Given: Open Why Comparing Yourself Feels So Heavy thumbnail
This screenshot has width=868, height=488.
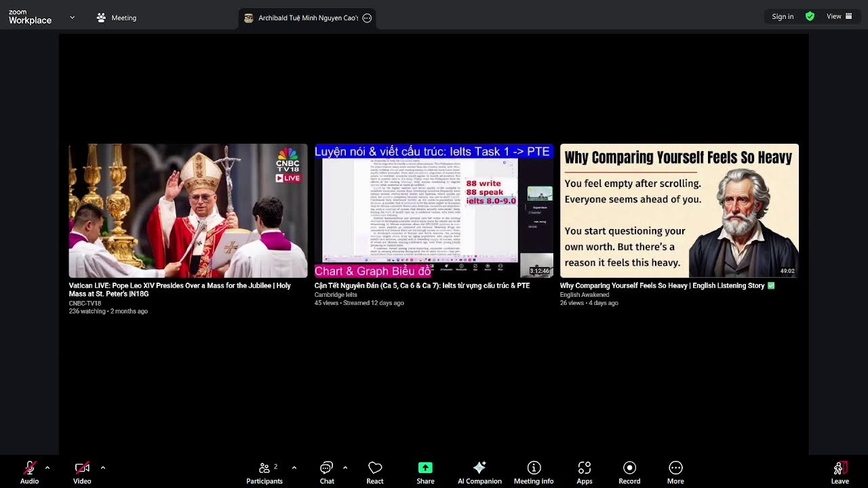Looking at the screenshot, I should tap(679, 211).
